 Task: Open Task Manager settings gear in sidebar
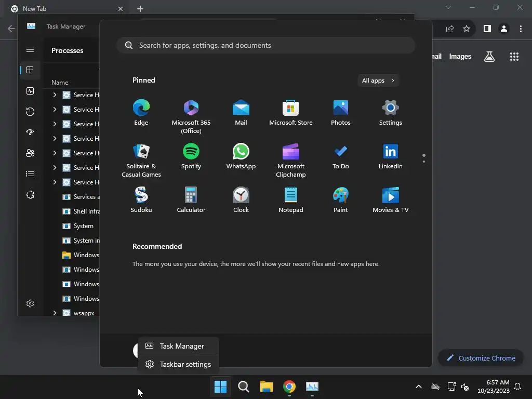pos(30,303)
